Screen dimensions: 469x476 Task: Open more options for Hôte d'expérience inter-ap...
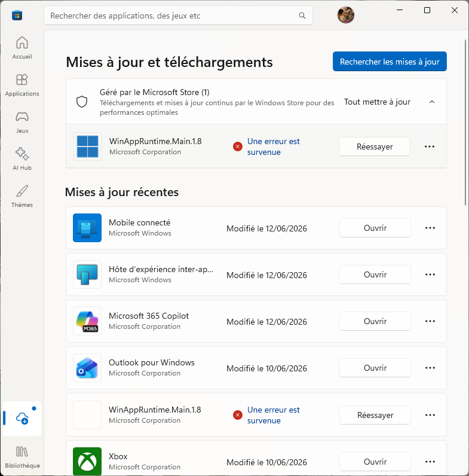tap(430, 274)
